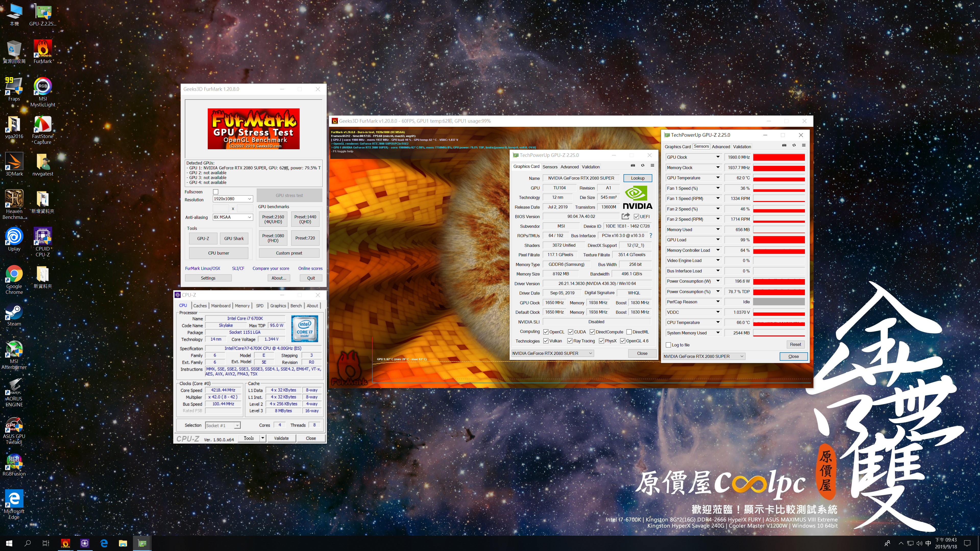Open Advanced tab in GPU-Z Sensors window
Screen dimensions: 980x551
(x=721, y=147)
